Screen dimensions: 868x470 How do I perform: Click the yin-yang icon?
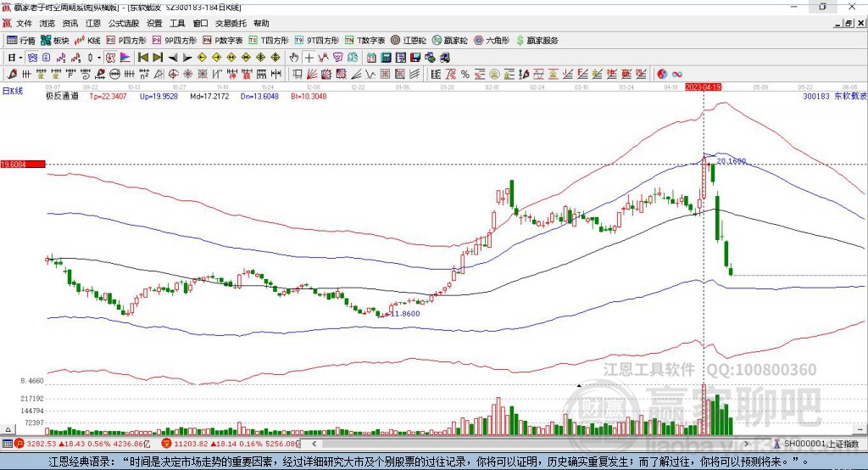click(x=662, y=75)
